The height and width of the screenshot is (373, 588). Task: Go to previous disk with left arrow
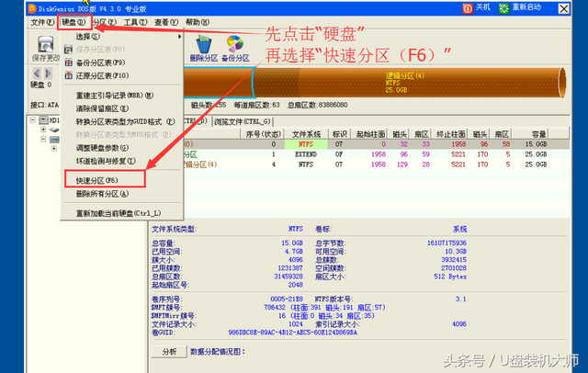coord(37,73)
